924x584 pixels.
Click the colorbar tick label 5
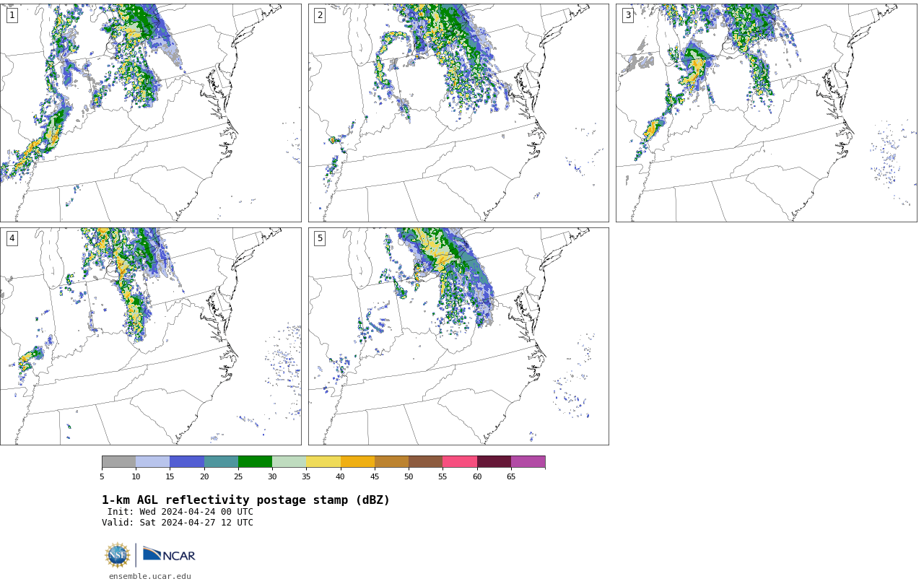click(102, 476)
